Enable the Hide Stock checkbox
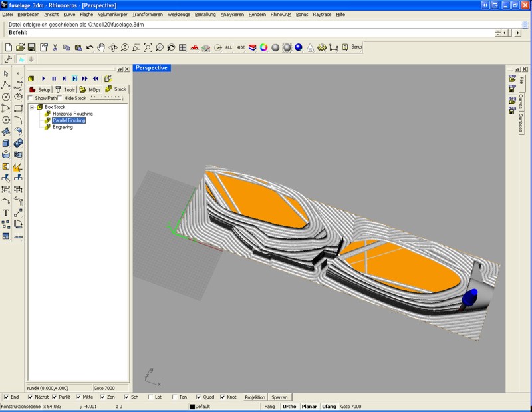Image resolution: width=532 pixels, height=412 pixels. click(x=60, y=98)
